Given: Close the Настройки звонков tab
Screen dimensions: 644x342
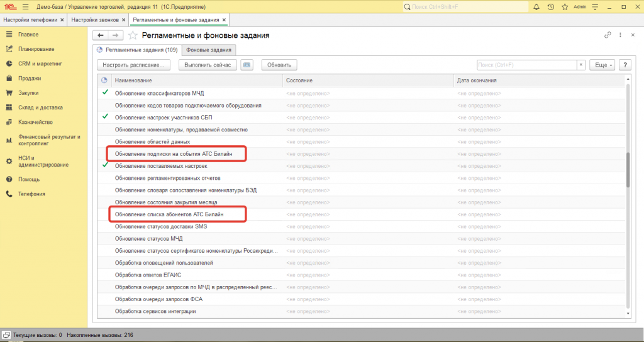Looking at the screenshot, I should [x=124, y=19].
